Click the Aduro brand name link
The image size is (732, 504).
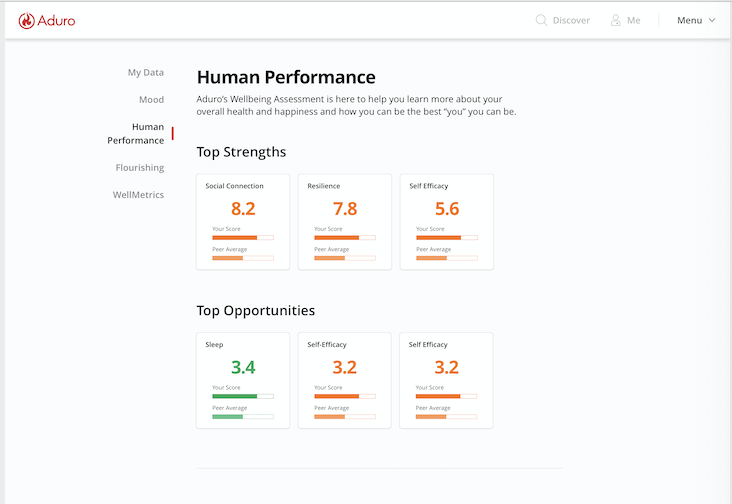(56, 20)
